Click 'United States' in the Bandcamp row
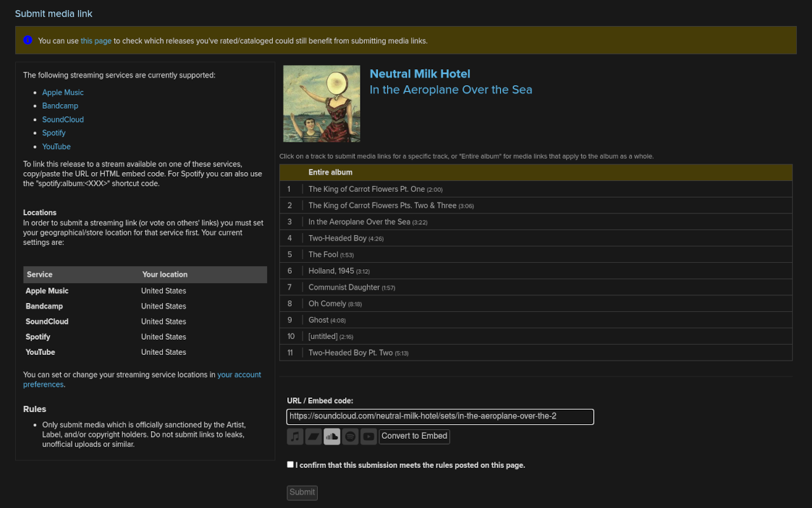The image size is (812, 508). 164,306
